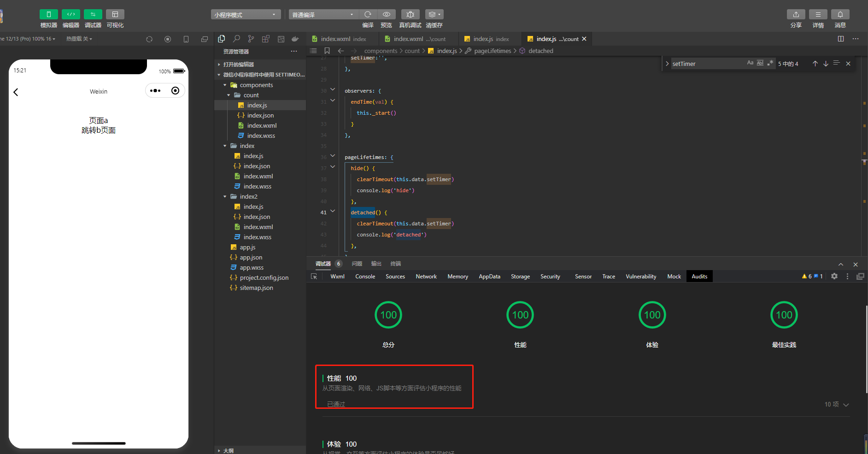Open the 详情 details icon

pos(818,14)
